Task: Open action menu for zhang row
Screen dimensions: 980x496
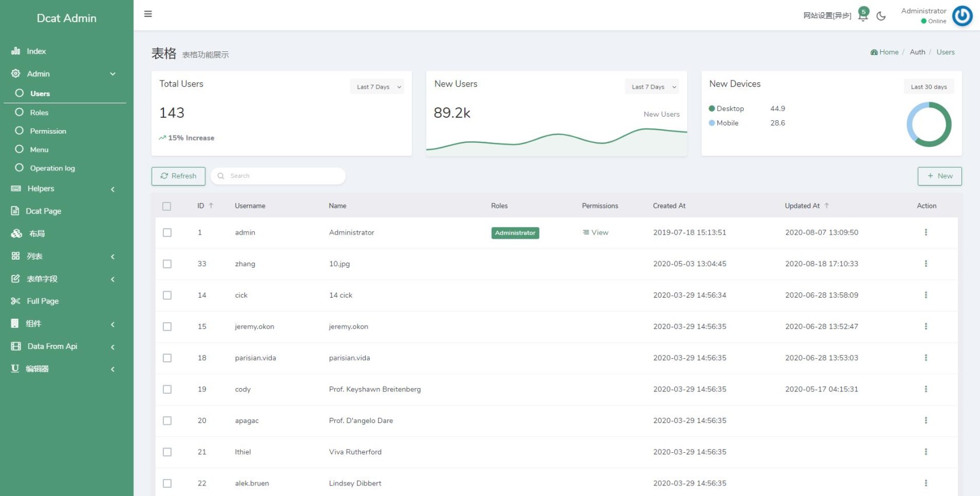Action: (x=926, y=264)
